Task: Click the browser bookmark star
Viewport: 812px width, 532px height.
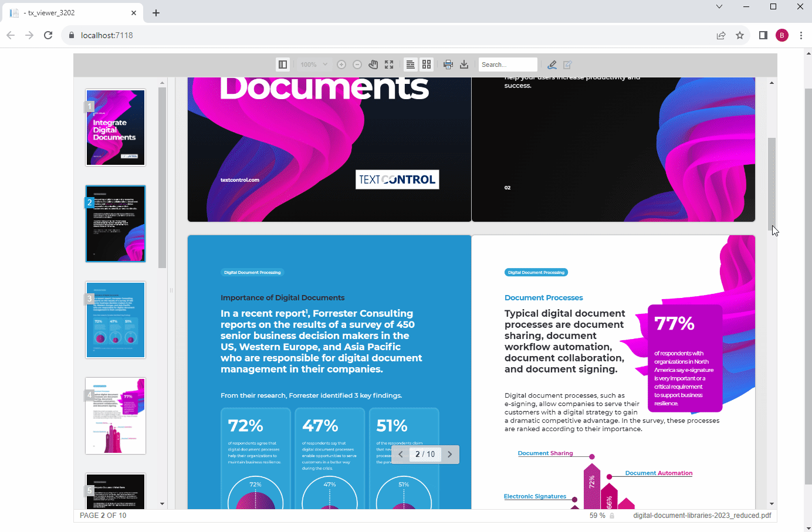Action: coord(739,35)
